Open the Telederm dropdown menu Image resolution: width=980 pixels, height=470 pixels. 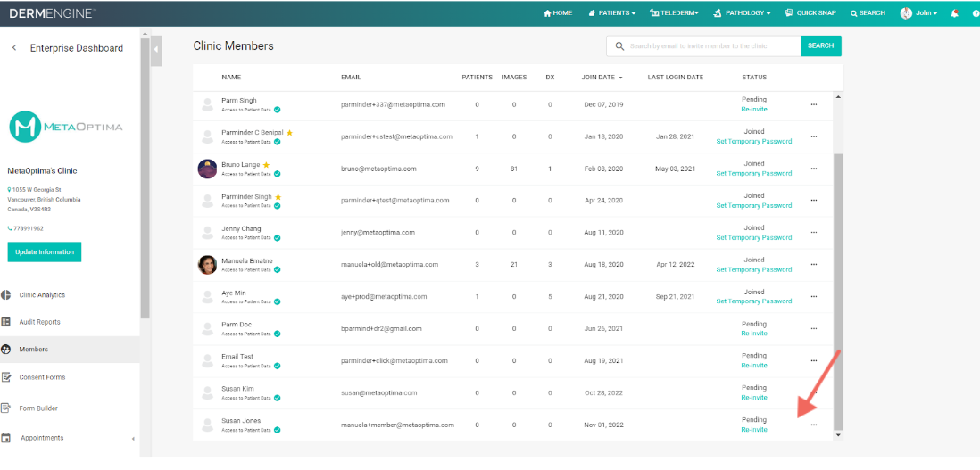674,13
